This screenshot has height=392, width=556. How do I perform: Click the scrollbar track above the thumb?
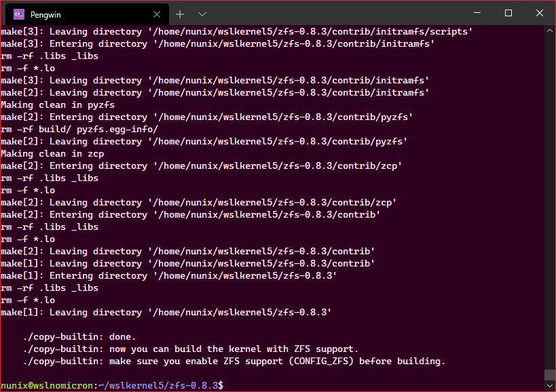pyautogui.click(x=549, y=203)
